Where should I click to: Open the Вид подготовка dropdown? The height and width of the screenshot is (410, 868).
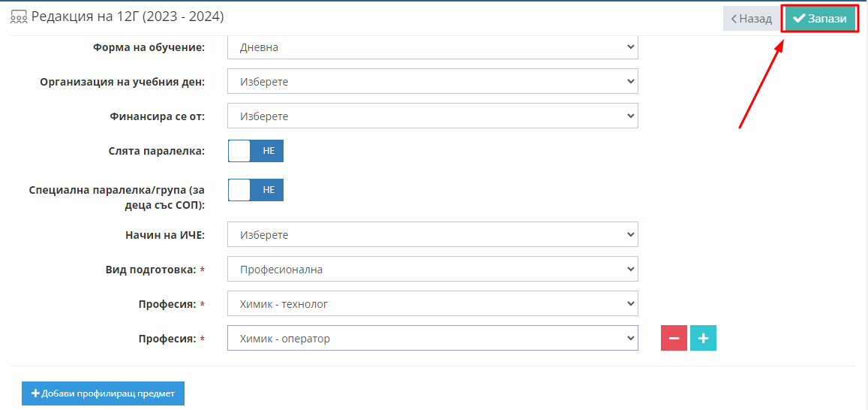pyautogui.click(x=433, y=270)
